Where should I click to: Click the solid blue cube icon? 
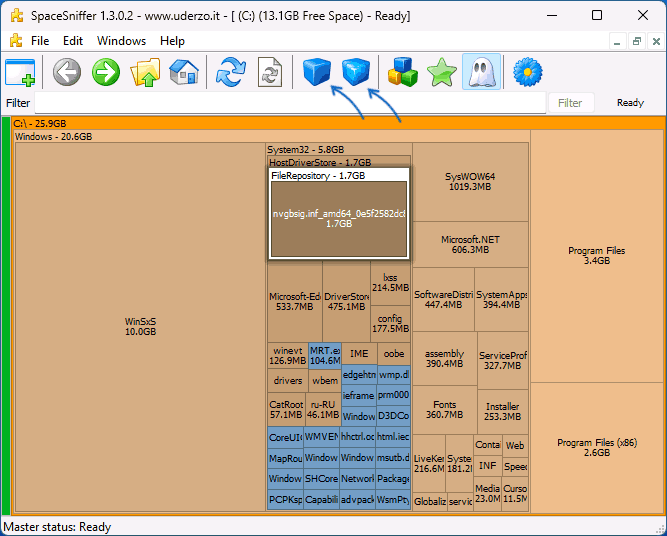316,72
